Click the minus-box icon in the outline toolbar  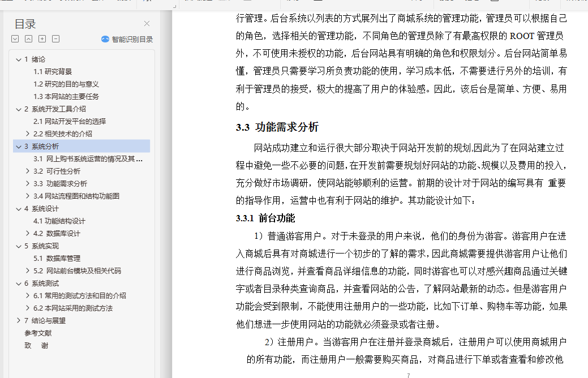coord(55,38)
